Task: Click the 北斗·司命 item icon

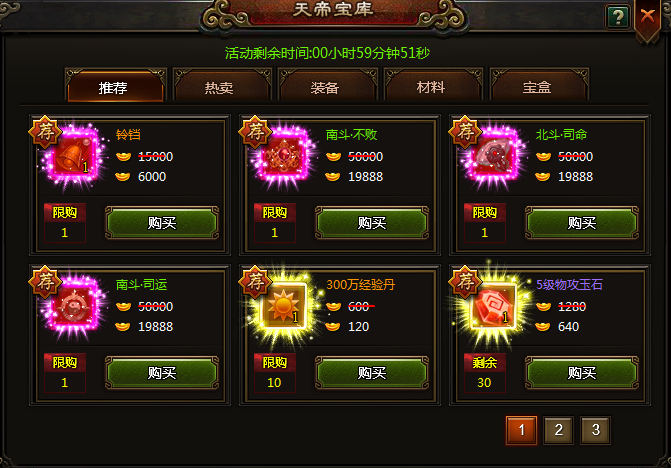Action: (494, 157)
